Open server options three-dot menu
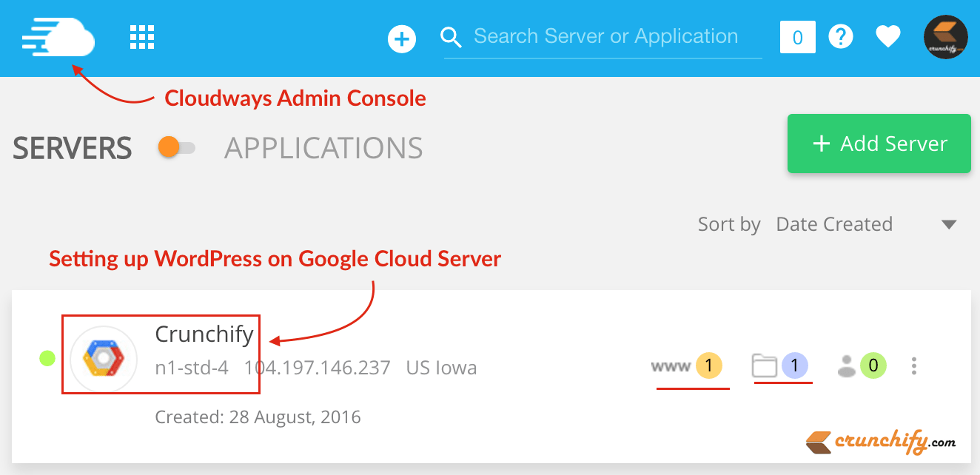980x475 pixels. click(x=915, y=365)
